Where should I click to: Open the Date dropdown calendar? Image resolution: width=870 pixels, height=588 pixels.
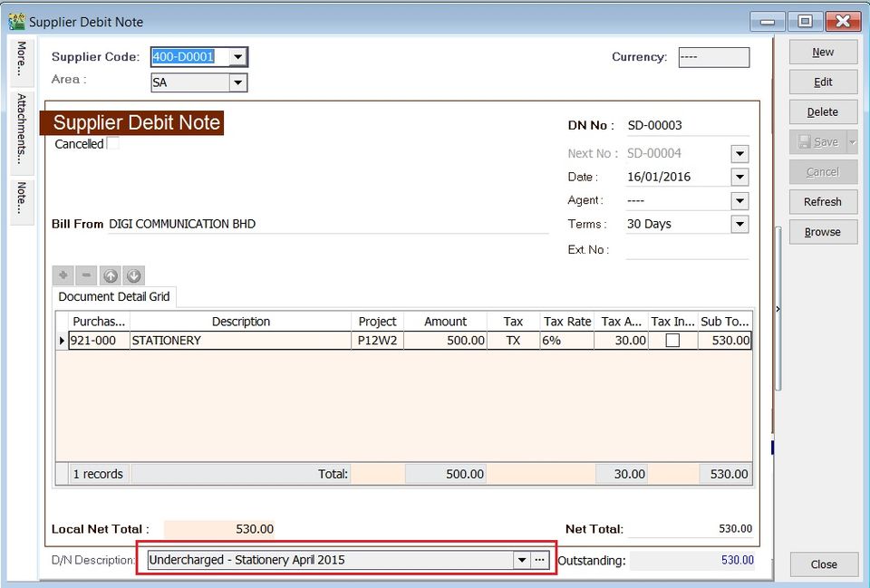(739, 177)
